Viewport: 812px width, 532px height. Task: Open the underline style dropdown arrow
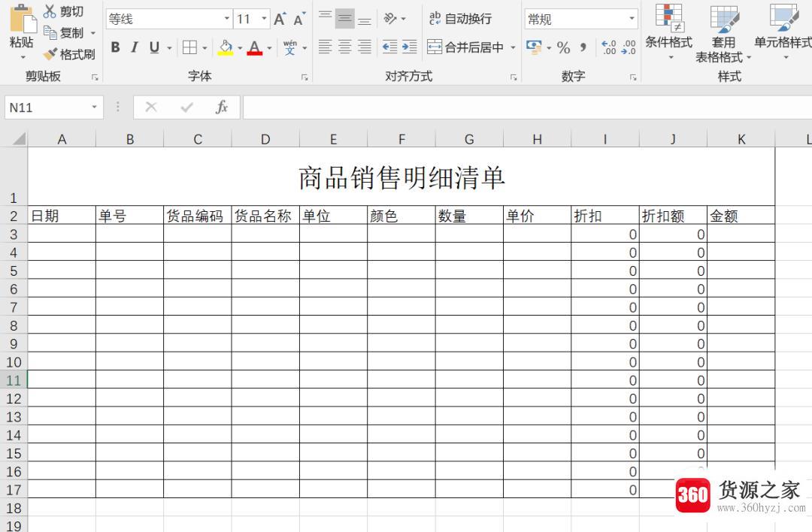click(169, 48)
